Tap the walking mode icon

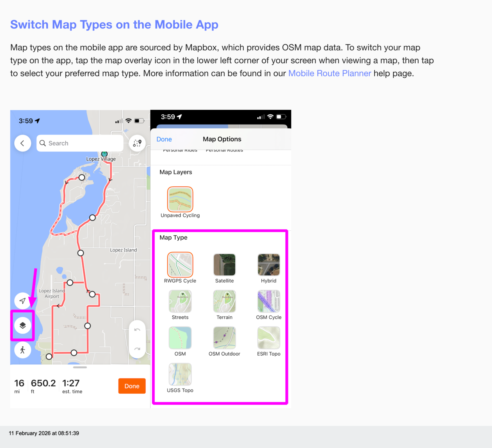pos(23,350)
